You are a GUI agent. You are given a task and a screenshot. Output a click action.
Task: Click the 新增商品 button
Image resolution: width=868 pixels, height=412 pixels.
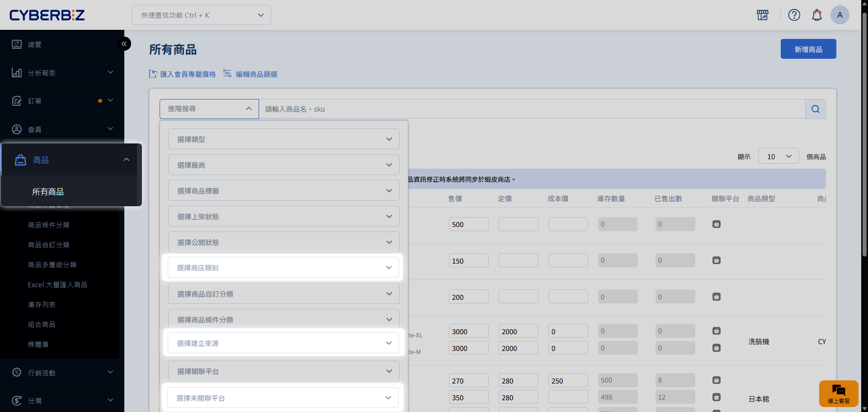click(808, 49)
